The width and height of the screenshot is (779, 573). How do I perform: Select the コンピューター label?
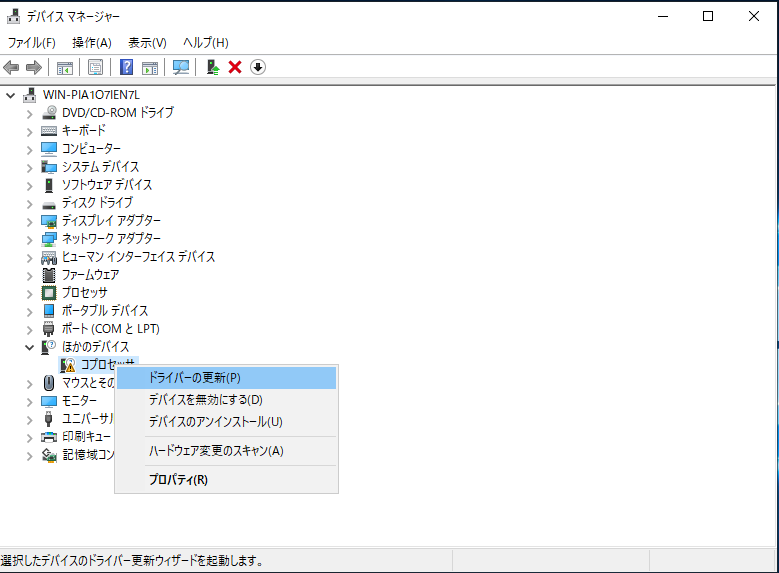(91, 149)
